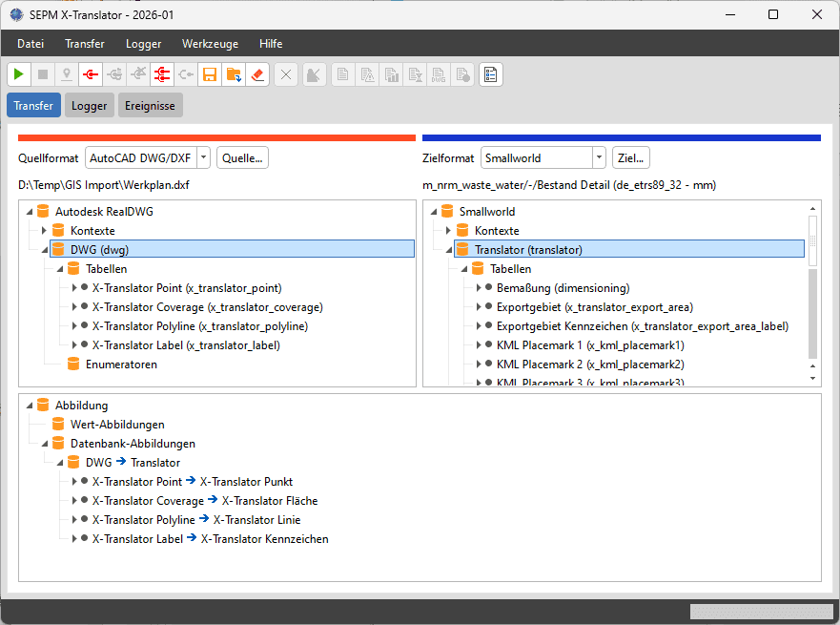Click the red double plug connect-all icon
Viewport: 840px width, 625px height.
pyautogui.click(x=162, y=74)
